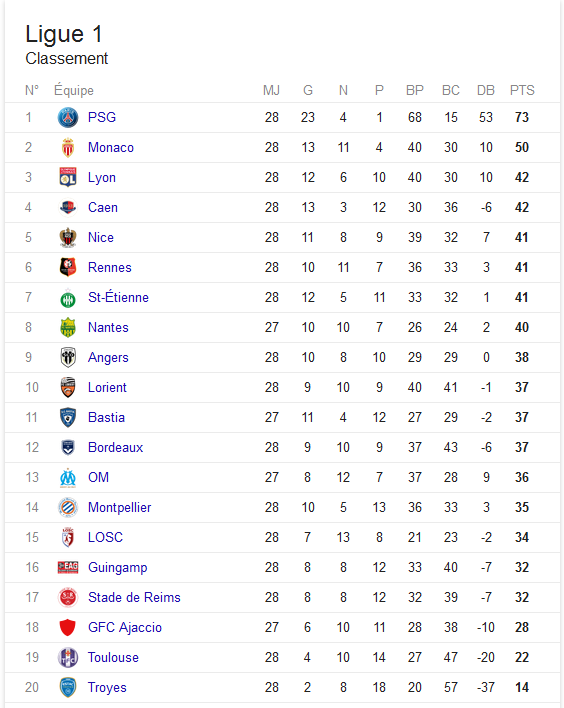
Task: Click the Nantes yellow crest icon
Action: pyautogui.click(x=68, y=327)
